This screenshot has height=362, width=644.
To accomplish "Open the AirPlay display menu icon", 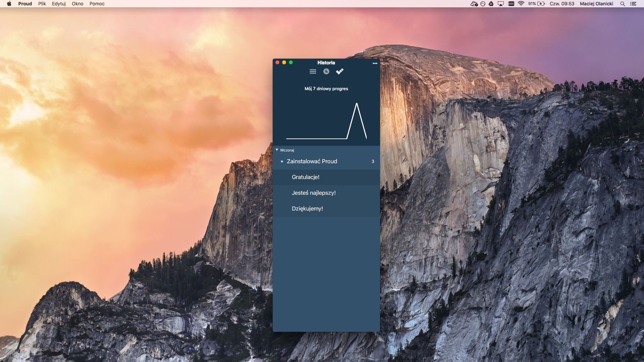I will (501, 4).
